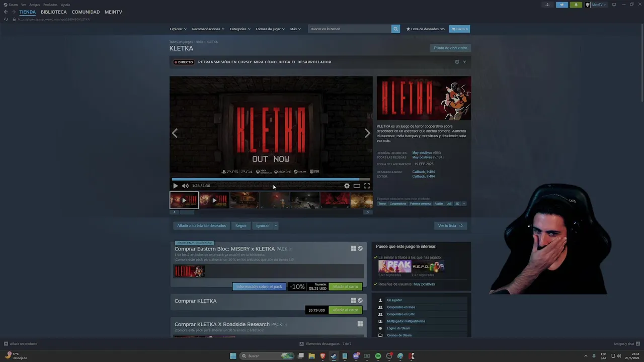Open broadcast settings gear icon

(457, 62)
